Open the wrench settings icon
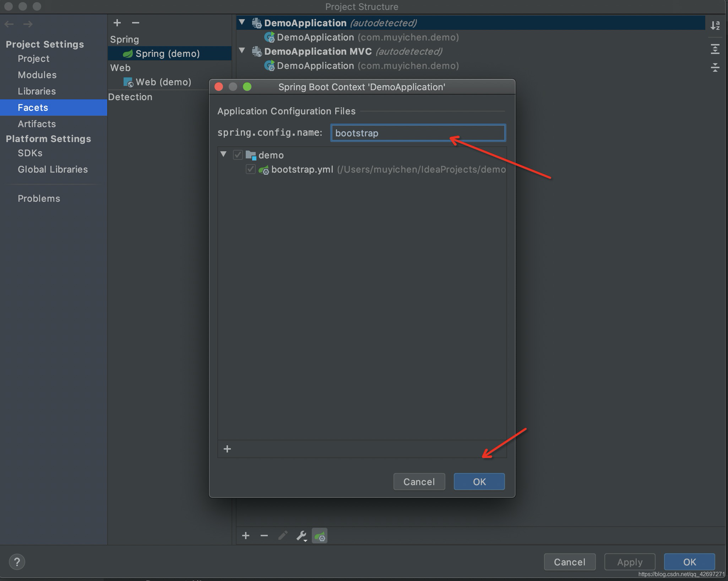Image resolution: width=728 pixels, height=581 pixels. (301, 536)
